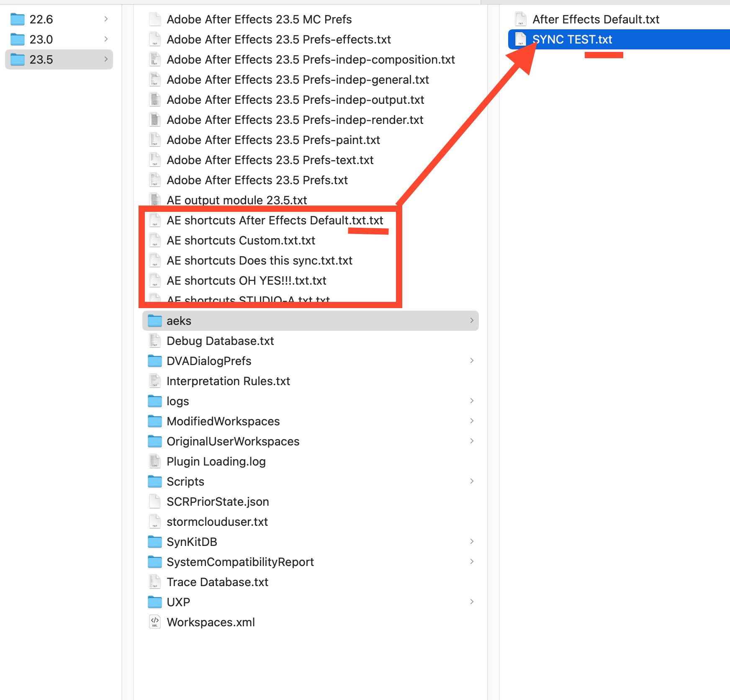Click the document icon beside Debug Database.txt
This screenshot has width=730, height=700.
(155, 341)
